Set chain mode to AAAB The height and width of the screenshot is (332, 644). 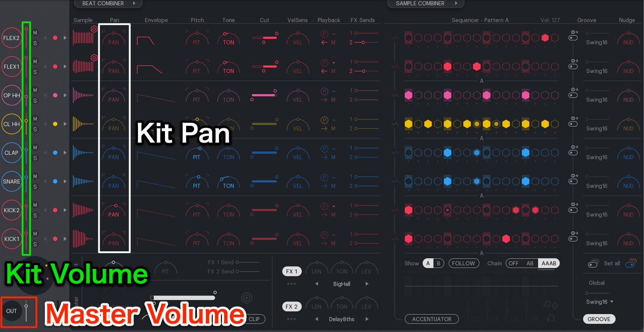[x=549, y=263]
